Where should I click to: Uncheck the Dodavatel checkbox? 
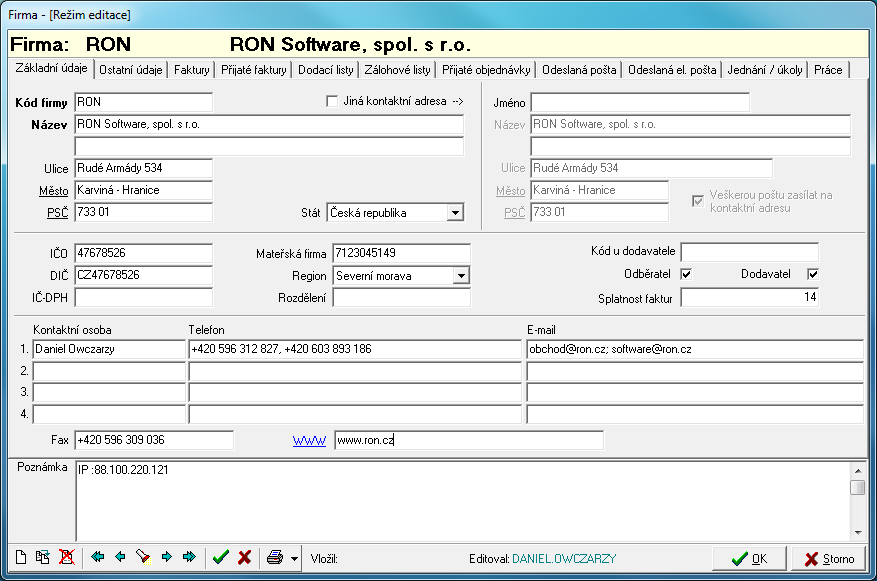coord(813,274)
